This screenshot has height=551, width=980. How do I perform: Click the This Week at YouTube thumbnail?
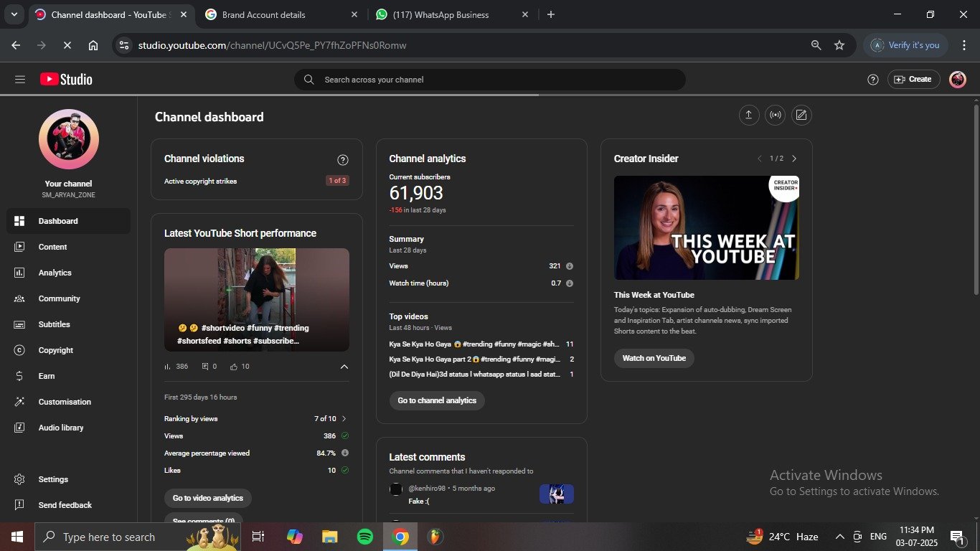(707, 228)
